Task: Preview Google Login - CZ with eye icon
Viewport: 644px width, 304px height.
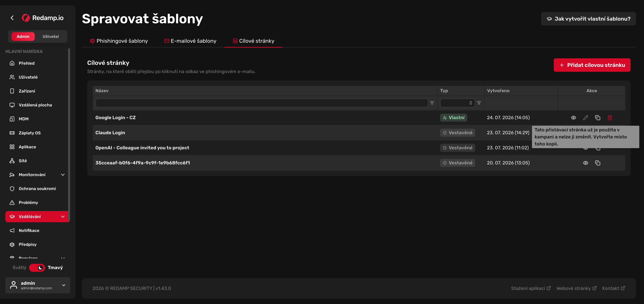Action: coord(574,118)
